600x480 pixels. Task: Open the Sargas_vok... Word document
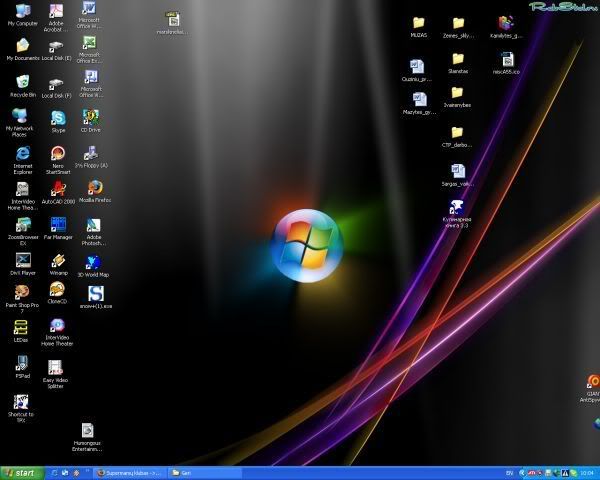458,175
